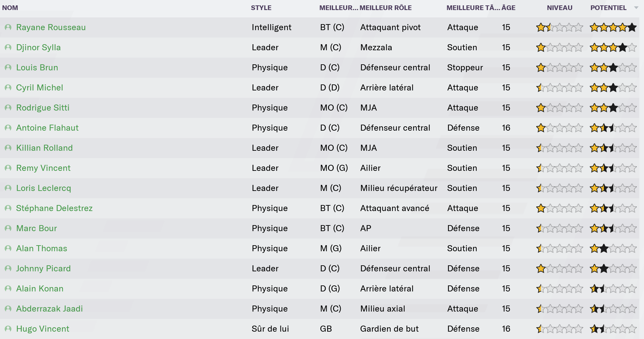Click the player icon beside Rayane Rousseau
644x339 pixels.
[8, 27]
